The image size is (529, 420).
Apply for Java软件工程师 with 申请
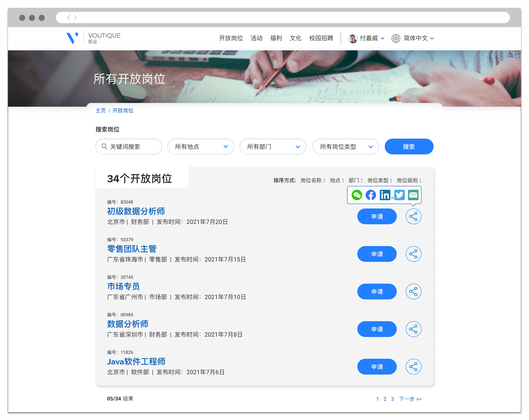click(377, 366)
